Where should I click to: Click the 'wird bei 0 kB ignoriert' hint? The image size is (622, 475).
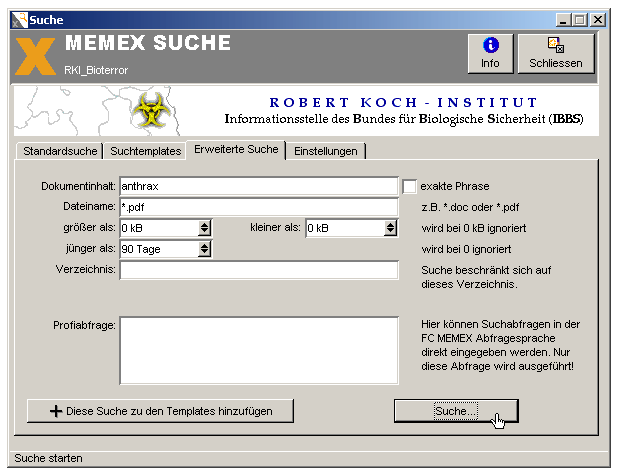pos(474,228)
